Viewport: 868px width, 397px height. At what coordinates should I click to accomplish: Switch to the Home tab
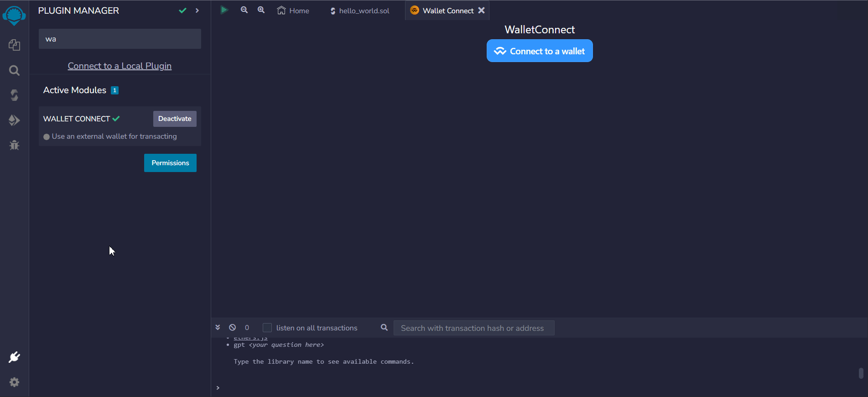click(x=293, y=10)
